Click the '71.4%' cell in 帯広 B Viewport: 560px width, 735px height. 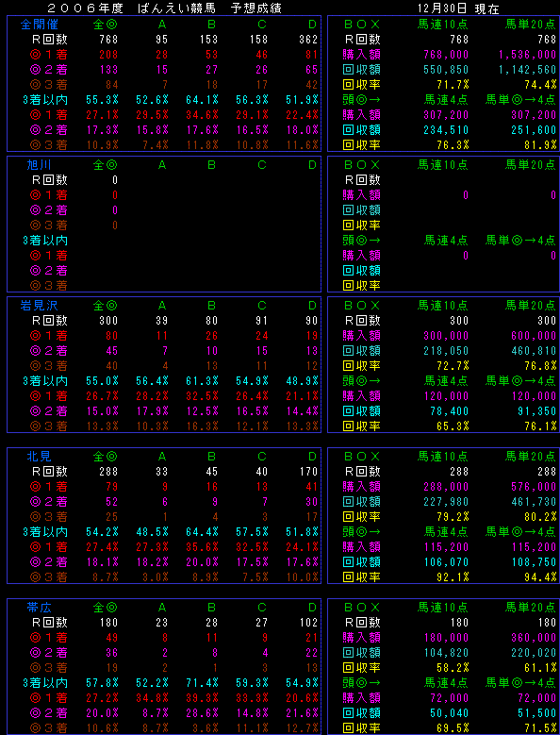click(202, 682)
